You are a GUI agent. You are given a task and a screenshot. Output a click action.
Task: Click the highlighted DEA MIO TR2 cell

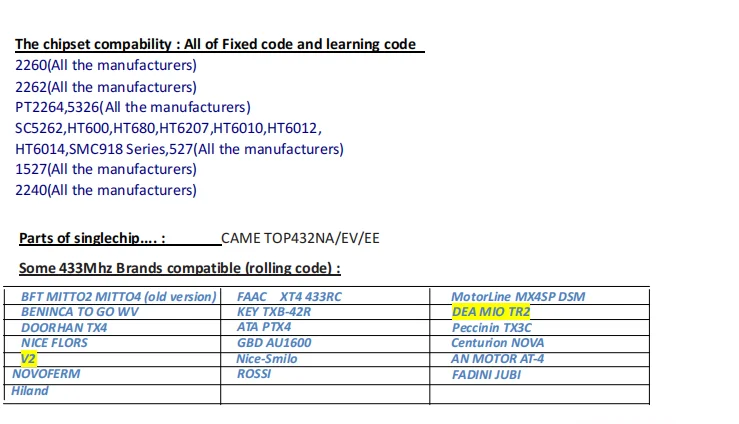[491, 312]
